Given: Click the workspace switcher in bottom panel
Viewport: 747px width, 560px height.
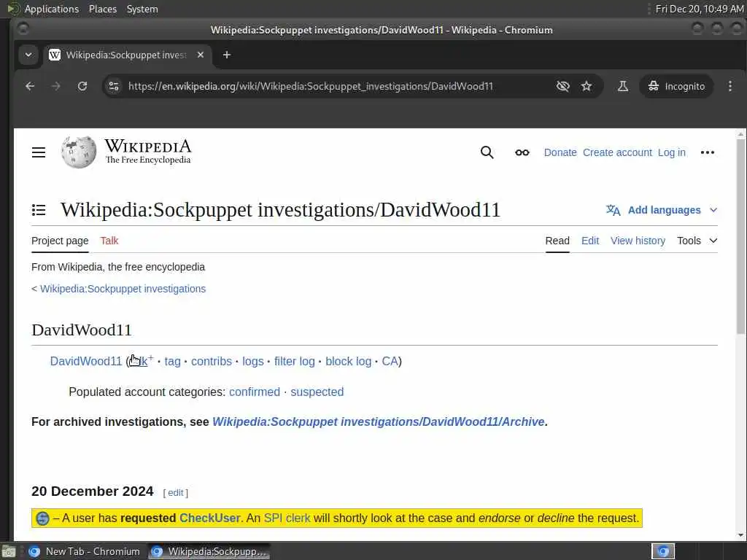Looking at the screenshot, I should tap(663, 551).
